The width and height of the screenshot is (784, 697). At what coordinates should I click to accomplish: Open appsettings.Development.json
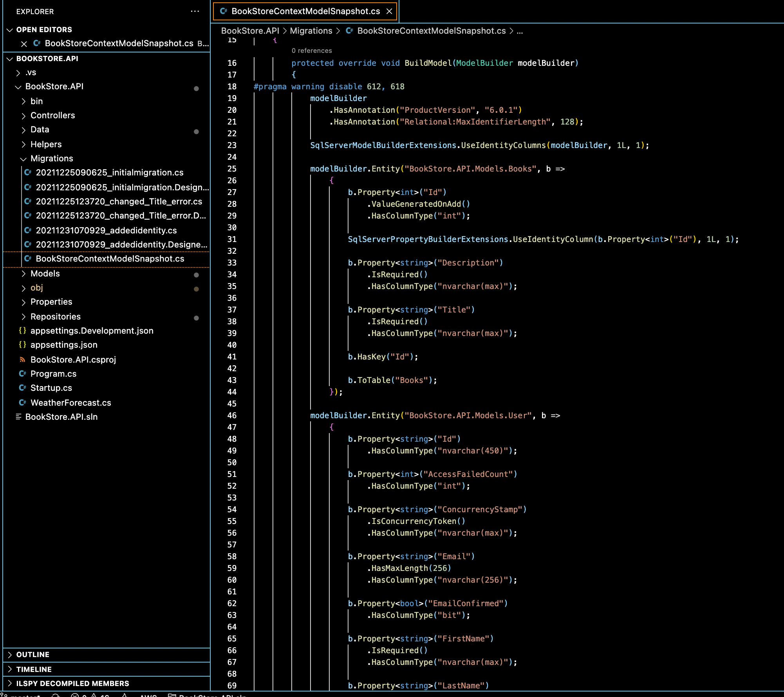click(x=92, y=330)
